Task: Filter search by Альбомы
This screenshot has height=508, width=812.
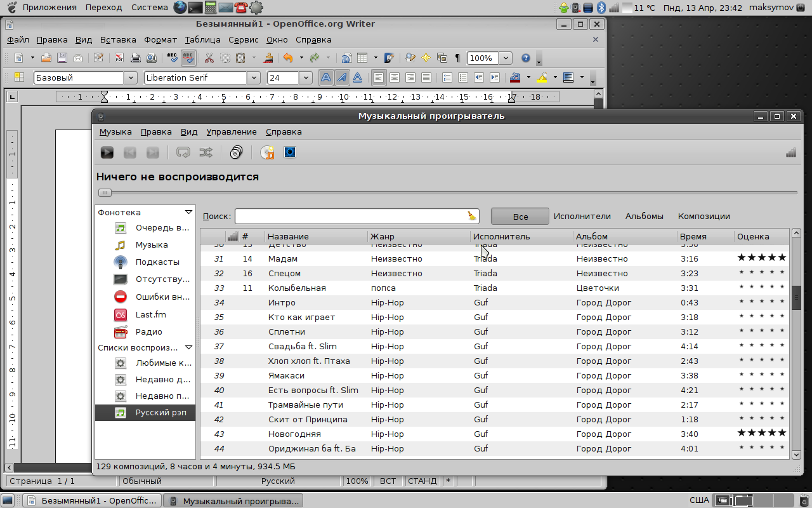Action: [x=645, y=217]
